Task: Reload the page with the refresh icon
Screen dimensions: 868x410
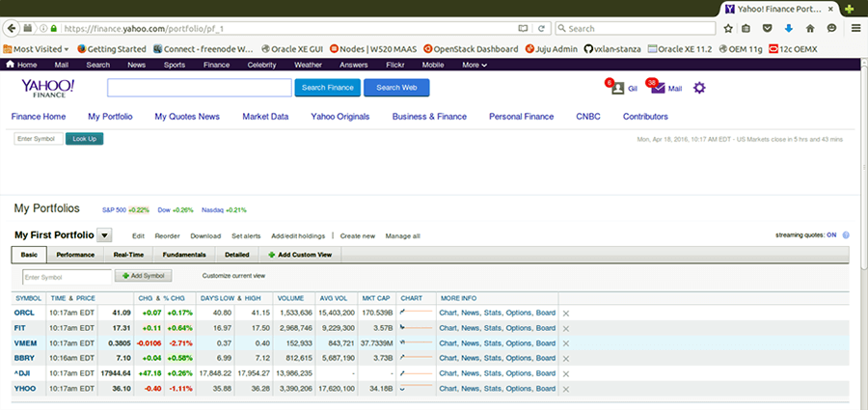Action: point(541,28)
